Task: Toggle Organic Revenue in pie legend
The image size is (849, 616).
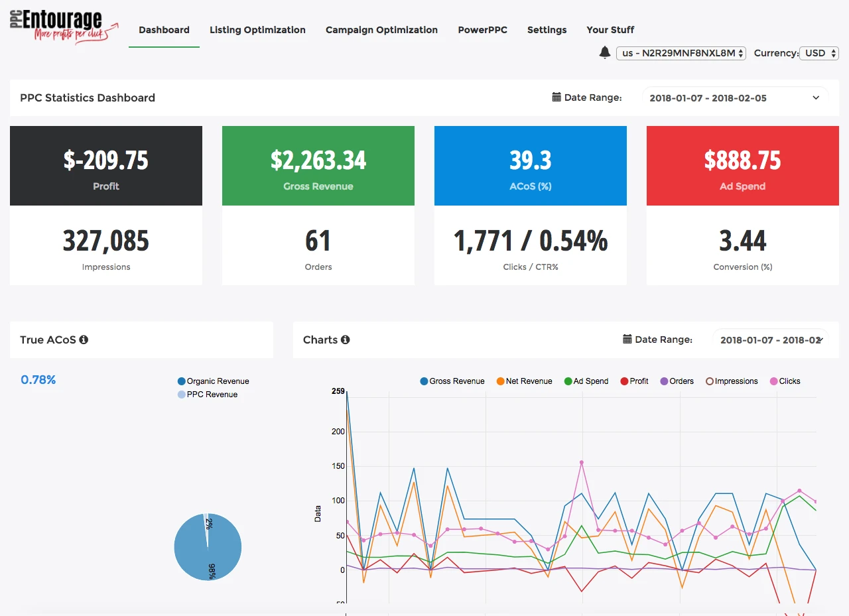Action: coord(213,381)
